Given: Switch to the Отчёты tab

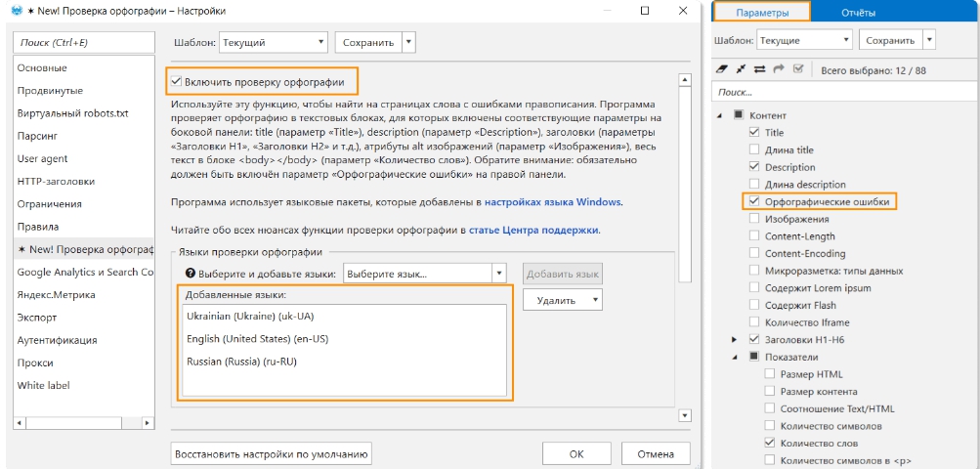Looking at the screenshot, I should 858,13.
